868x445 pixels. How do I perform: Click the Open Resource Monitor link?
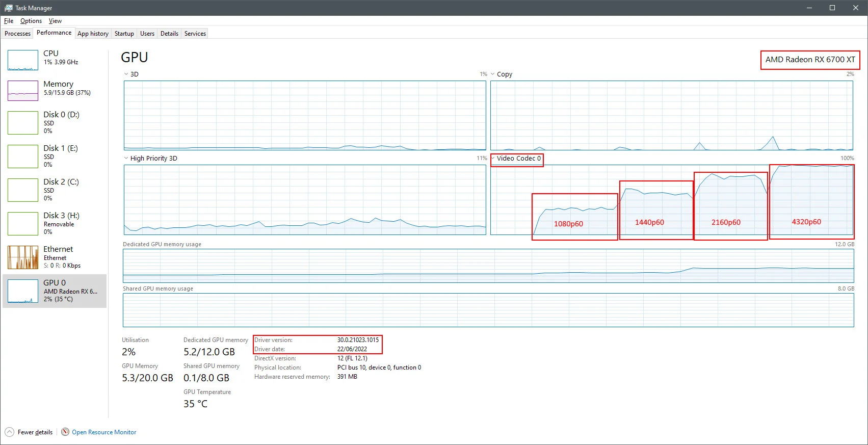point(104,432)
